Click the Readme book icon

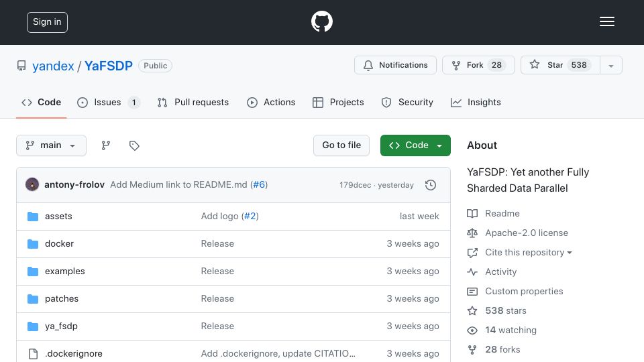coord(472,213)
